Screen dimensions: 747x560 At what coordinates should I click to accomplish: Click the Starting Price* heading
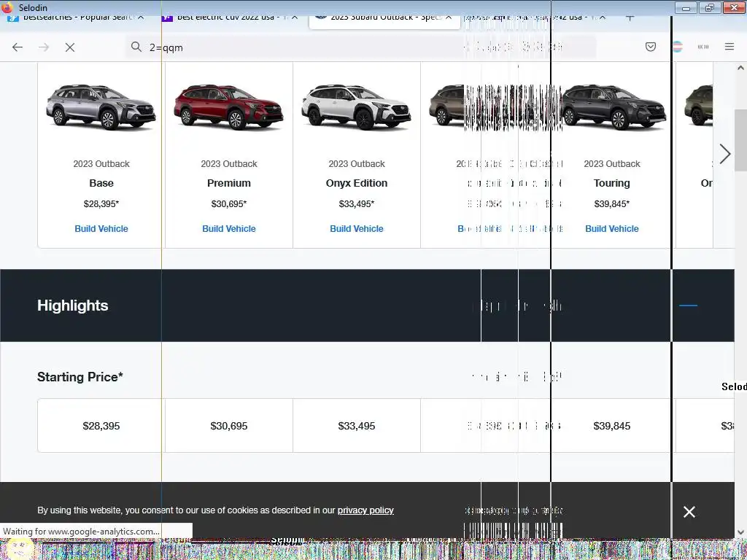pyautogui.click(x=80, y=377)
